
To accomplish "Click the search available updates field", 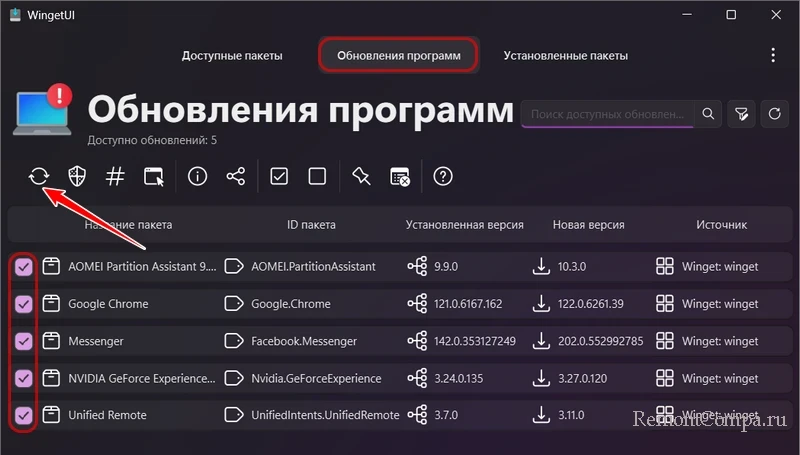I will pyautogui.click(x=607, y=114).
